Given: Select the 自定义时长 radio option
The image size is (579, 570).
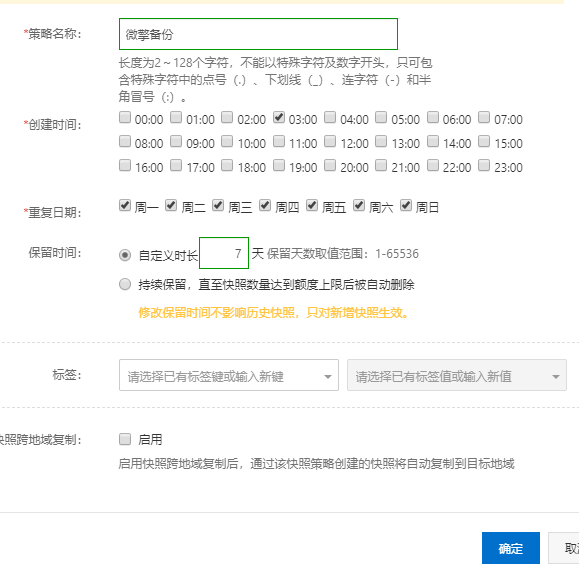Looking at the screenshot, I should (125, 255).
